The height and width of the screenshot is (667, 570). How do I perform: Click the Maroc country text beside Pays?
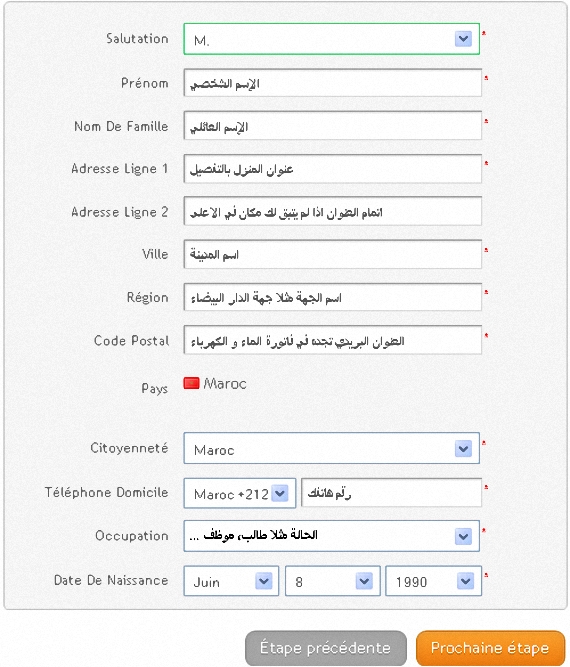pyautogui.click(x=225, y=384)
